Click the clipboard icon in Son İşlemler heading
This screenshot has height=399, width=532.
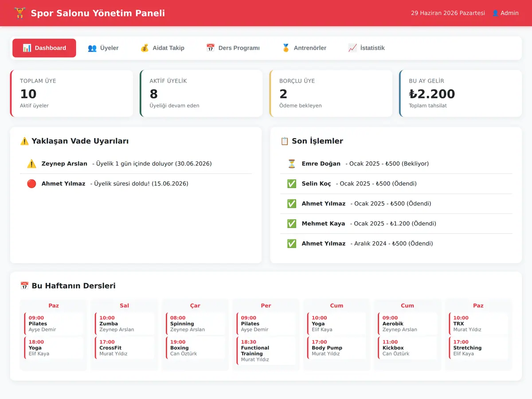(x=285, y=141)
